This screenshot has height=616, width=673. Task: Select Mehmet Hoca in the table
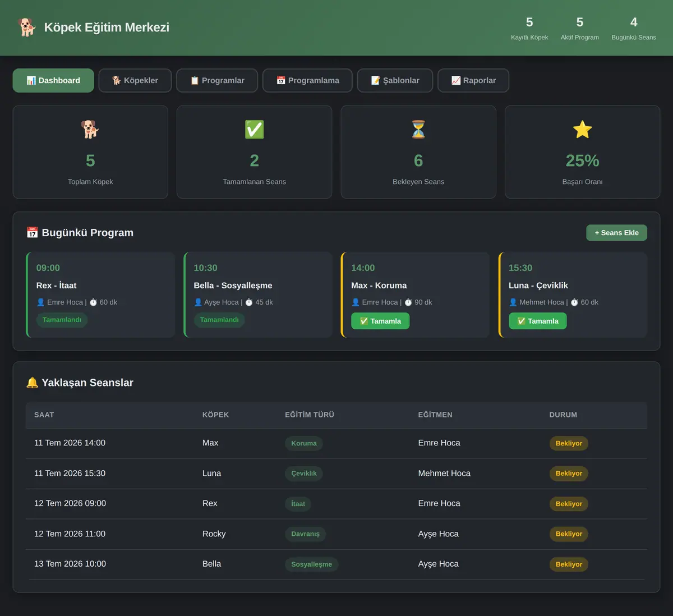pyautogui.click(x=444, y=473)
